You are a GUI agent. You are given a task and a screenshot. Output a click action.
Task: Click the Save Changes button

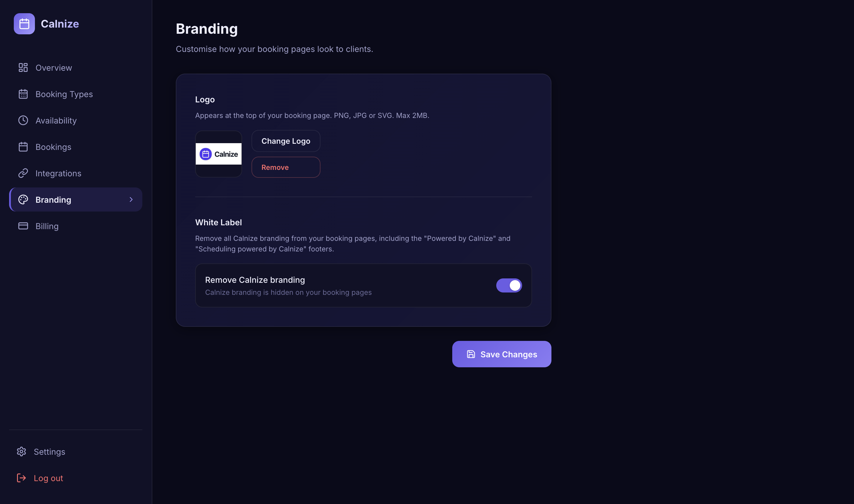click(501, 354)
